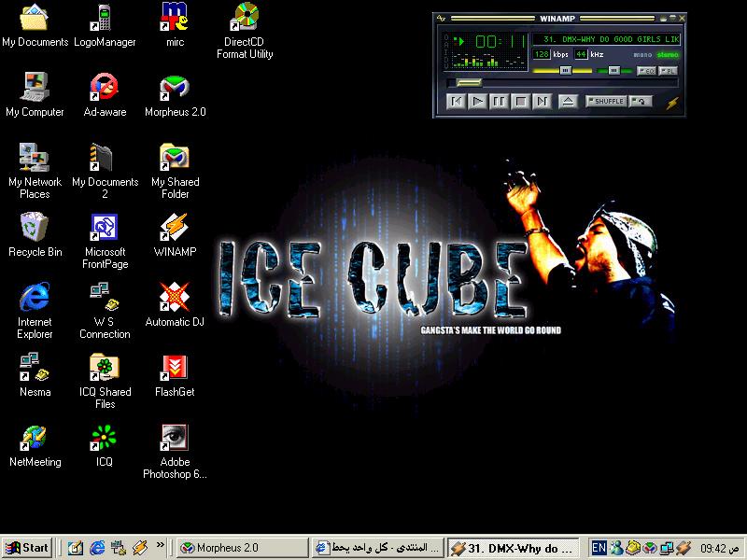747x560 pixels.
Task: Toggle Winamp PL playlist button
Action: pos(668,71)
